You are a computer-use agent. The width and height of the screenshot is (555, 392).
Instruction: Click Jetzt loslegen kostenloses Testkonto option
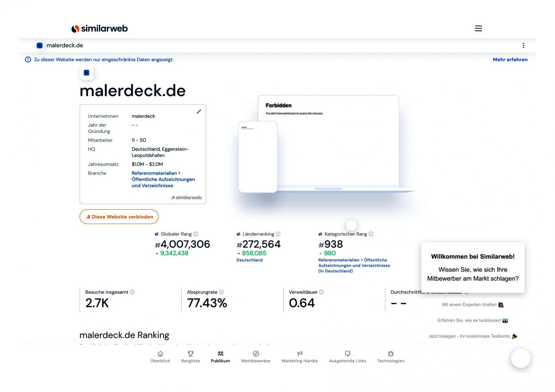[x=473, y=336]
